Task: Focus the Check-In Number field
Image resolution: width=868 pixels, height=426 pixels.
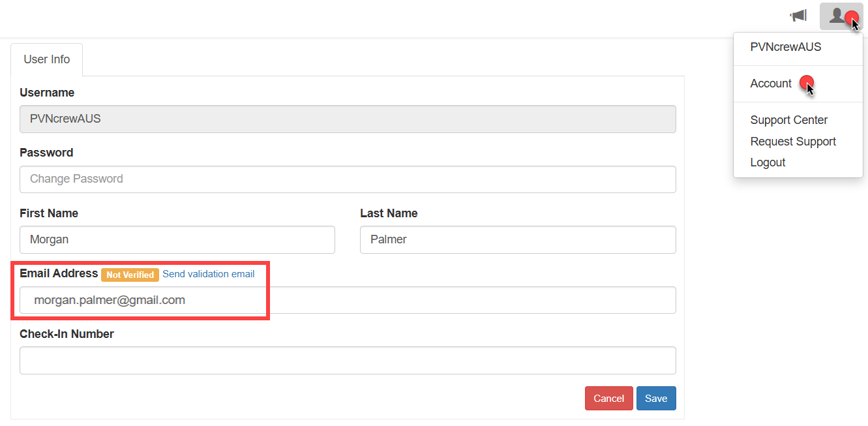Action: (x=348, y=360)
